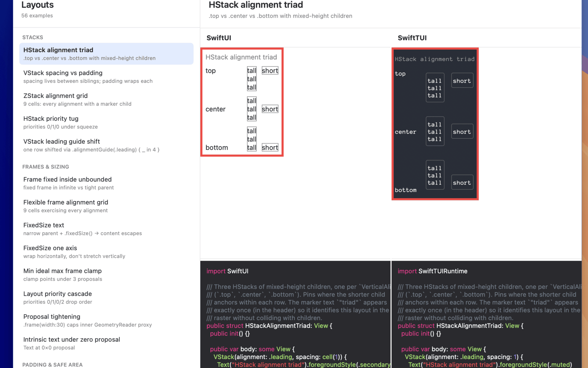Screen dimensions: 588x368
Task: Click the Layouts sidebar title
Action: click(x=37, y=5)
